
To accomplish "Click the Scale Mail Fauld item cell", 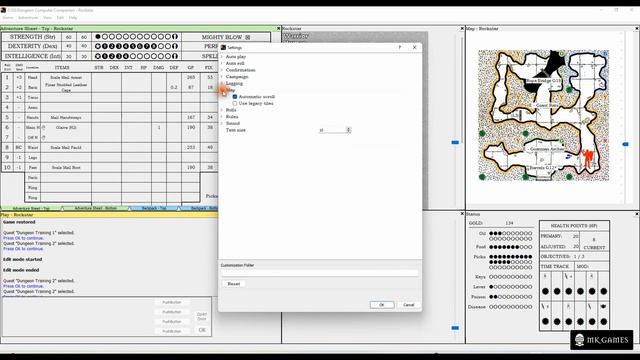I will 66,147.
